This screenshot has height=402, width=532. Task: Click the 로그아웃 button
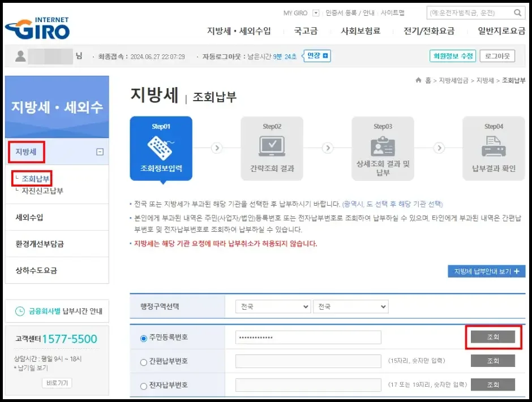[497, 56]
